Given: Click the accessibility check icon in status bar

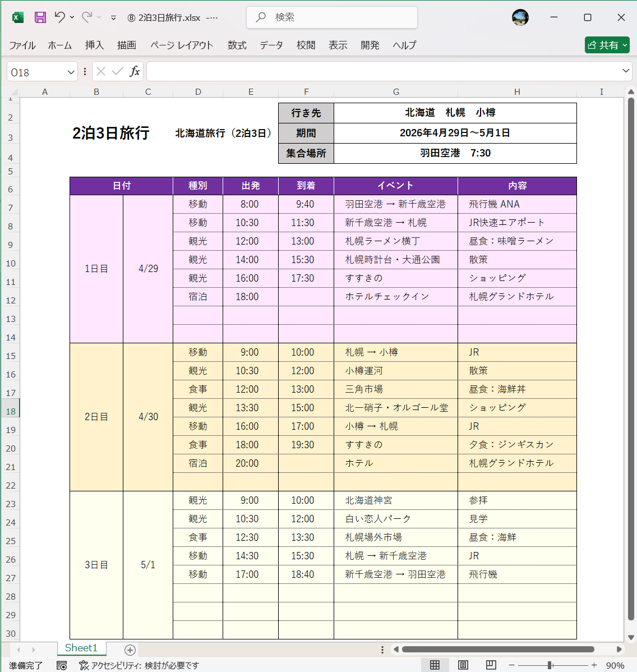Looking at the screenshot, I should (84, 665).
